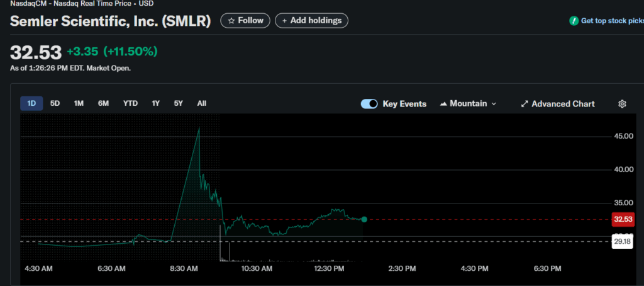Select the 1M range tab
This screenshot has width=644, height=286.
[79, 104]
